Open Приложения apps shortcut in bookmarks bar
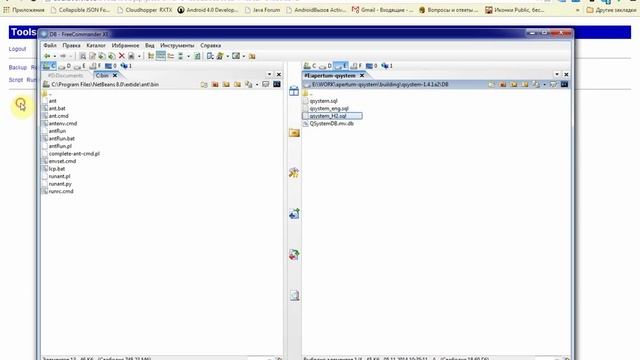 coord(24,10)
